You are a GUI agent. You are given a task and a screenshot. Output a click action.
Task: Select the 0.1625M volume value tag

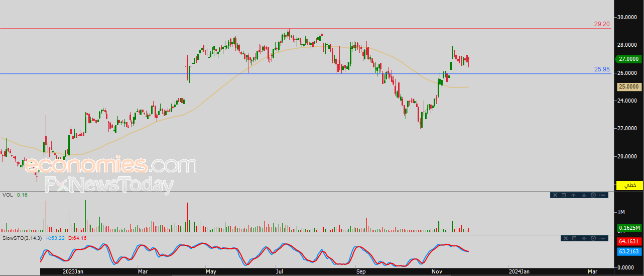[629, 228]
